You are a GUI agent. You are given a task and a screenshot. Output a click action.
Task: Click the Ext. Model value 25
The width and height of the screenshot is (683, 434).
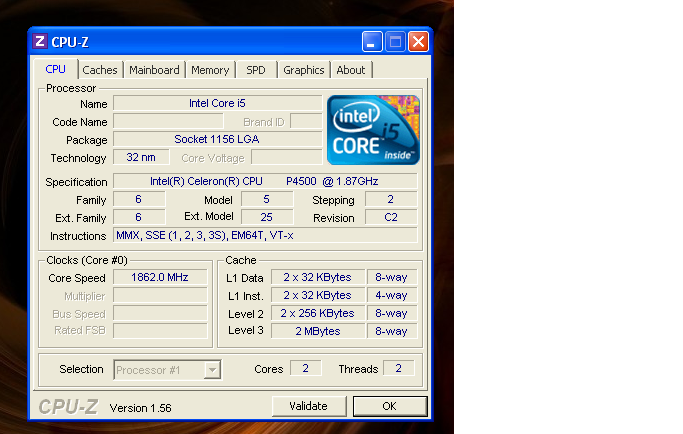click(x=267, y=217)
